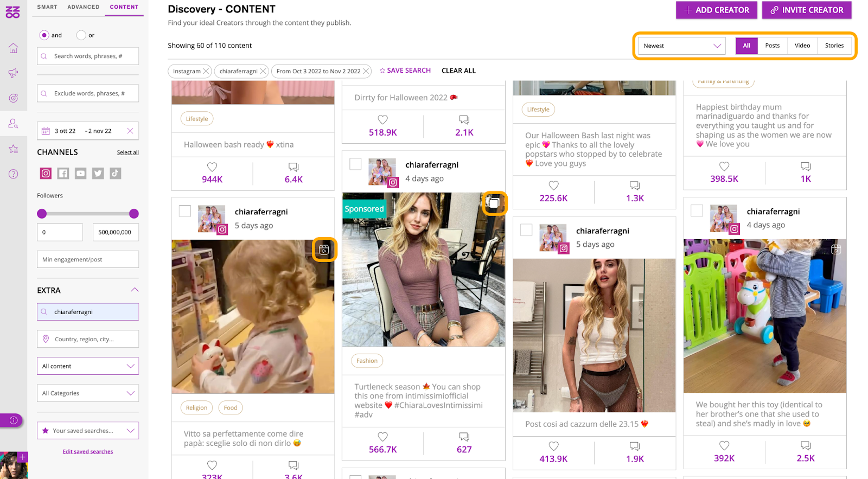
Task: Click the carousel icon on Sponsored post
Action: tap(494, 203)
